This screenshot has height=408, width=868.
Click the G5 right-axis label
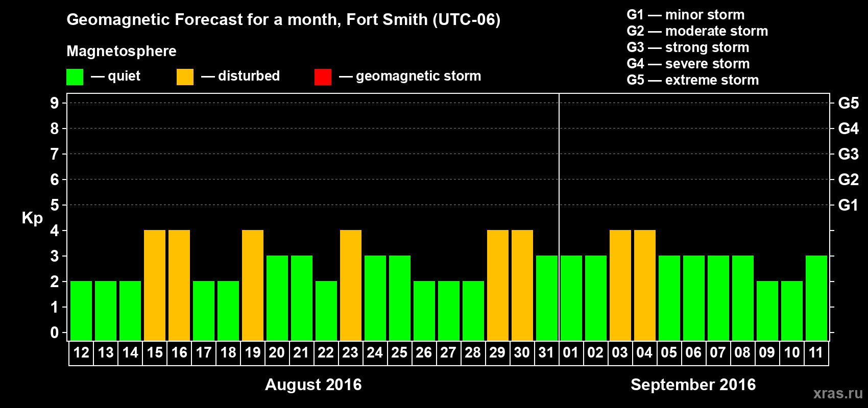[848, 103]
